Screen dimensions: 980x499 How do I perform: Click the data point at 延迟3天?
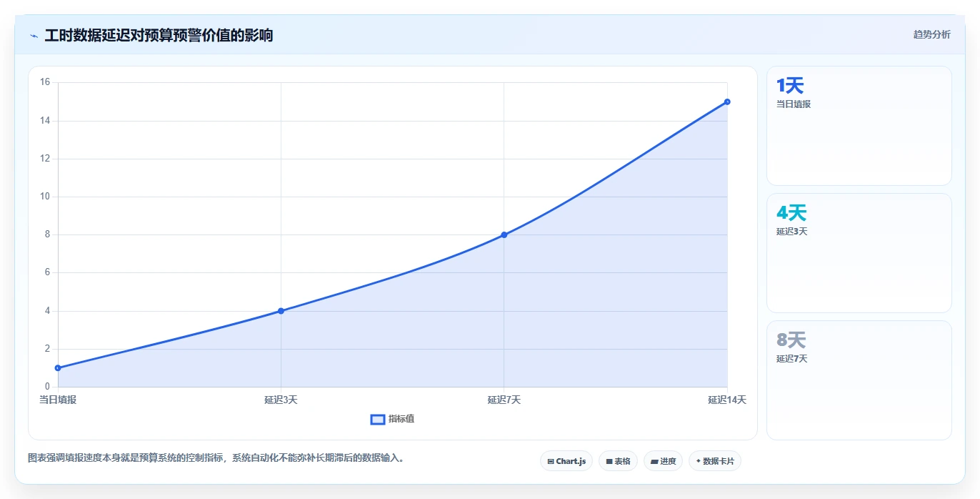(281, 311)
